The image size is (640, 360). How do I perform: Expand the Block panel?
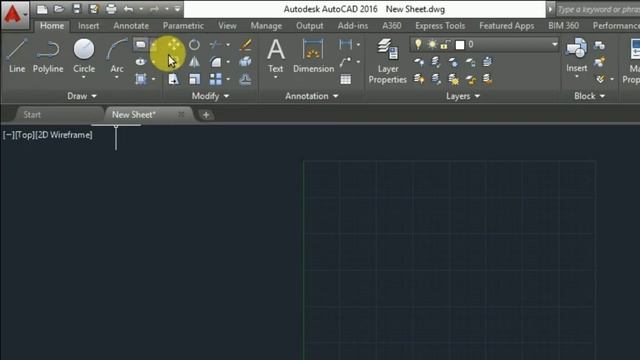click(589, 96)
